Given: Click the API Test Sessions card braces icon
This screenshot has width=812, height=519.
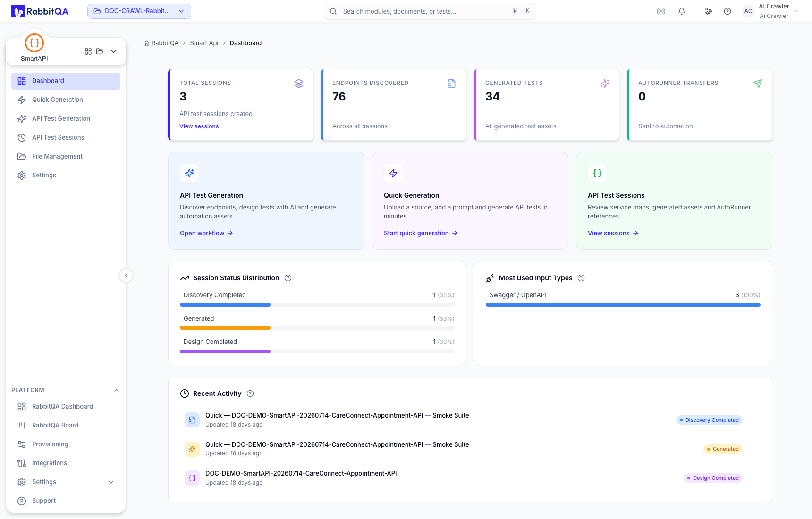Looking at the screenshot, I should [x=597, y=173].
